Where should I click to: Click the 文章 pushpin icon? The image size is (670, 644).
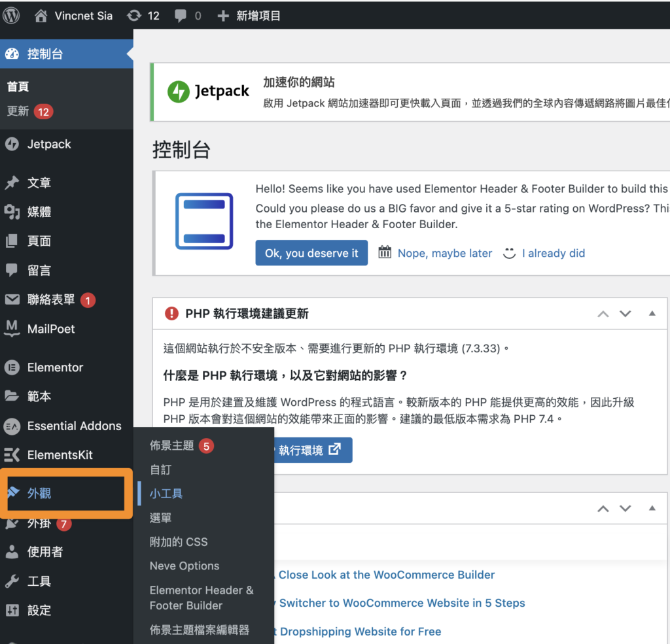[12, 182]
